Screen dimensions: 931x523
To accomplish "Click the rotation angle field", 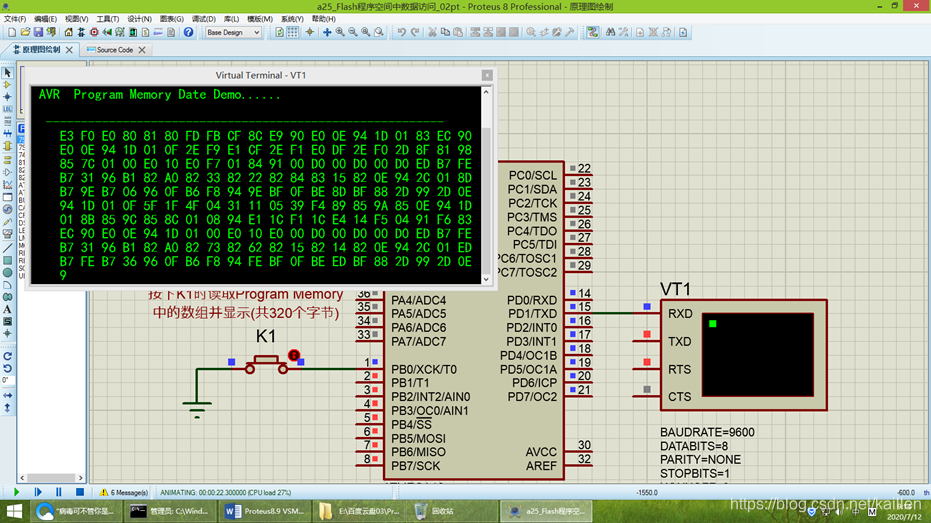I will [7, 381].
